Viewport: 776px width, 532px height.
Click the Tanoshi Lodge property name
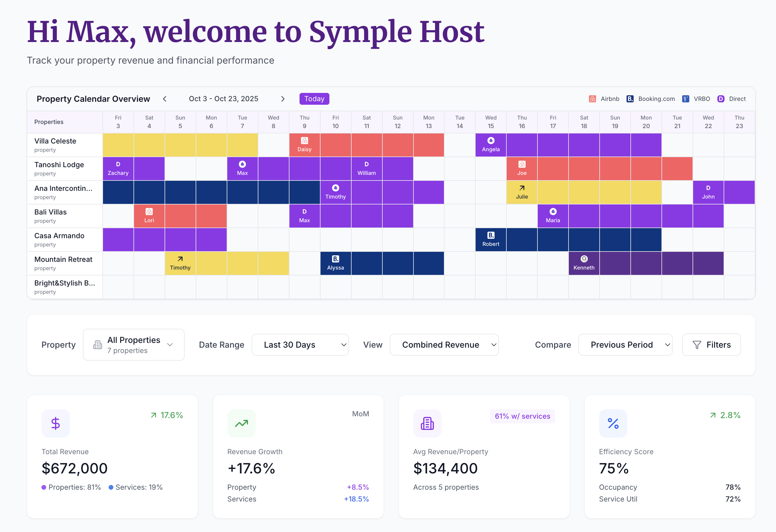click(59, 164)
